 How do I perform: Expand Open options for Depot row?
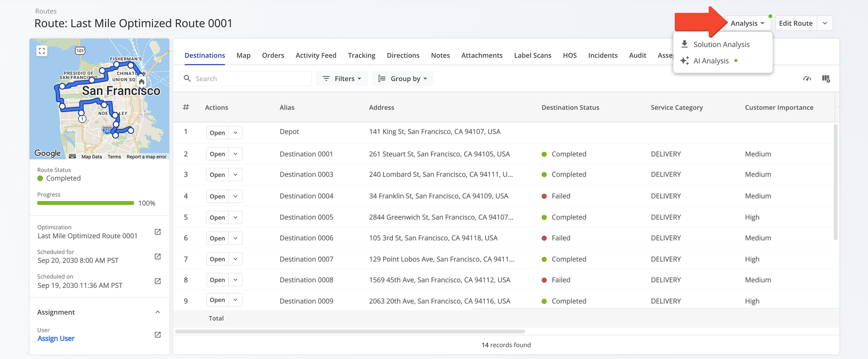pos(235,133)
